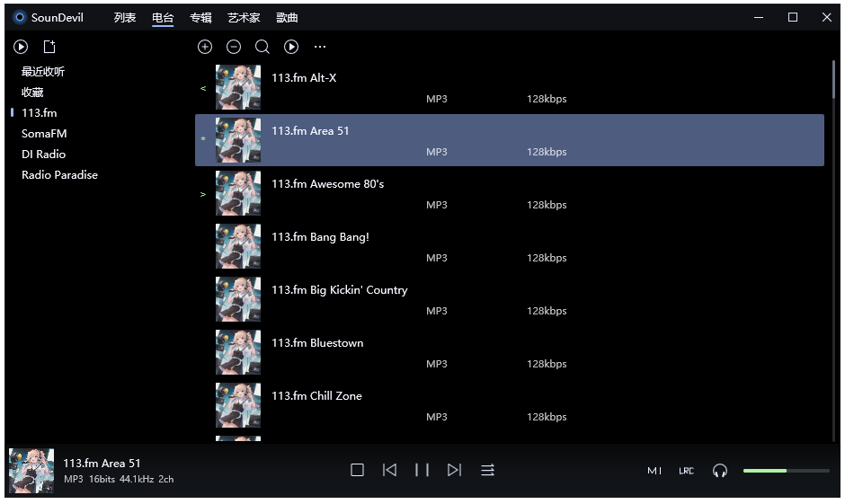Open the playback order list icon
Viewport: 845px width, 504px height.
point(488,470)
